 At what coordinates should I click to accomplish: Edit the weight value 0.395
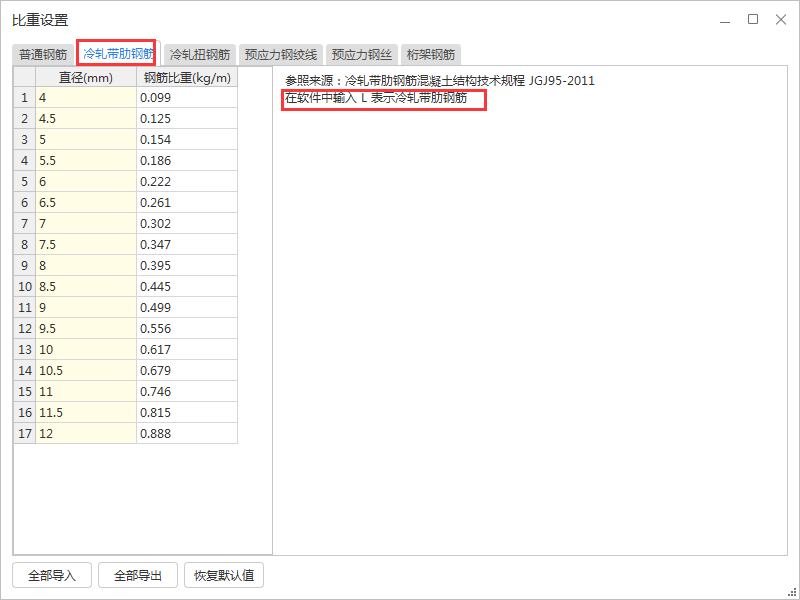tap(187, 265)
